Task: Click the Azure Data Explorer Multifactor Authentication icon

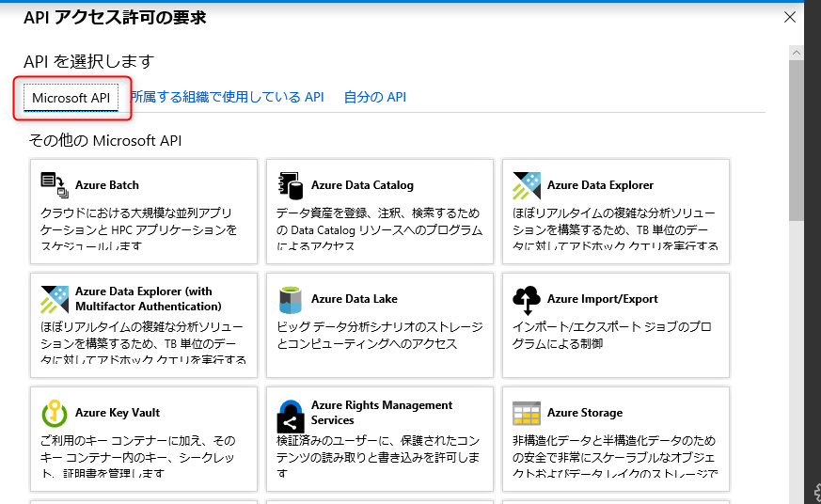Action: pyautogui.click(x=55, y=299)
